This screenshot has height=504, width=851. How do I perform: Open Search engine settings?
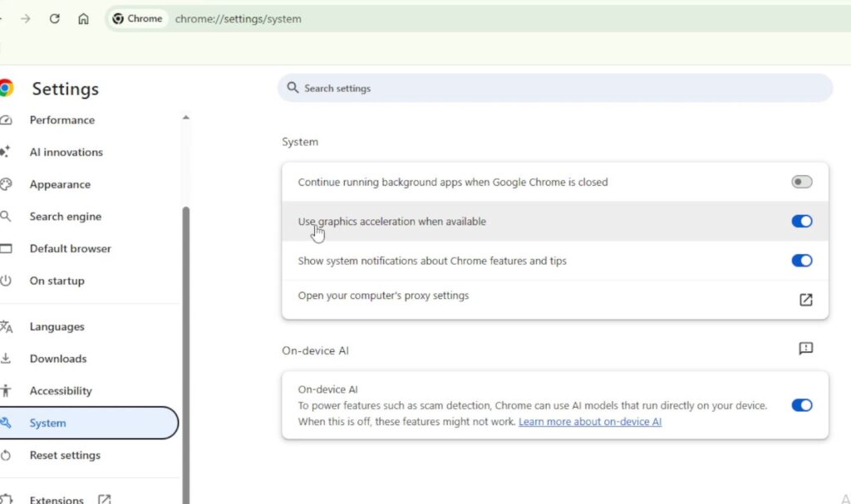click(65, 217)
